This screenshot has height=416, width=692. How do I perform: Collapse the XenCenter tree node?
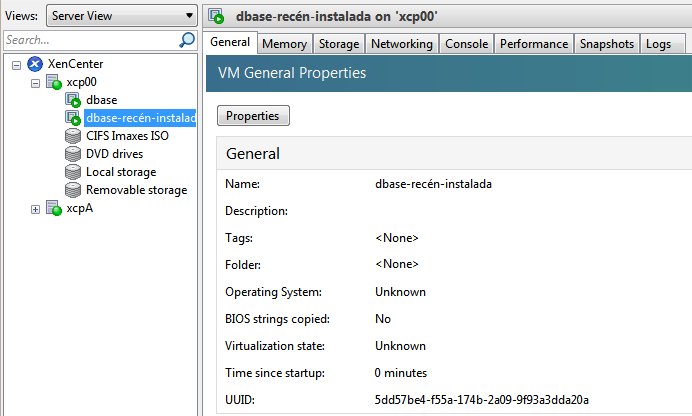16,65
